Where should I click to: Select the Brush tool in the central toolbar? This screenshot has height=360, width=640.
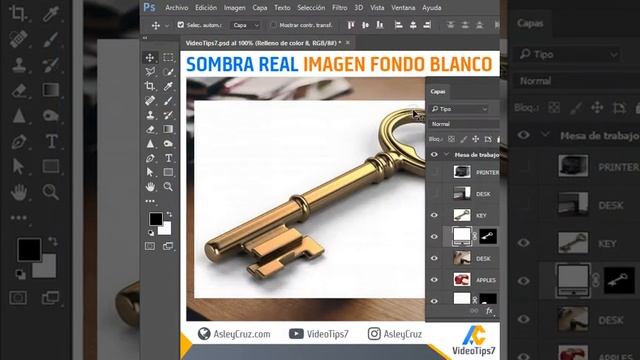[x=168, y=100]
